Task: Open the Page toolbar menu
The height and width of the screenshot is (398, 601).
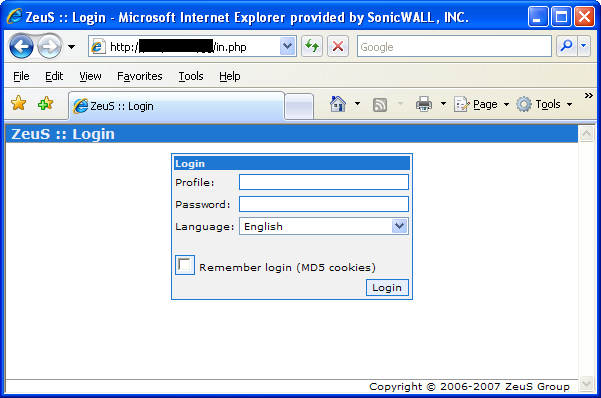Action: [481, 104]
